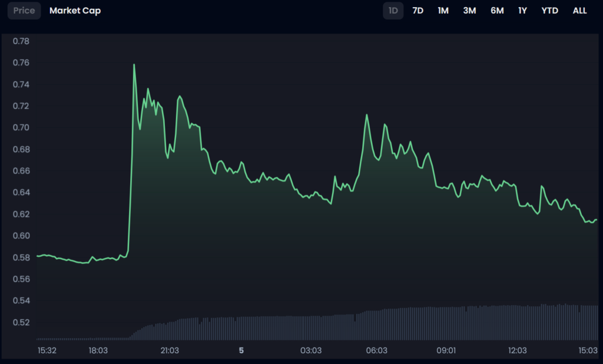This screenshot has width=603, height=364.
Task: Choose the 6M range button
Action: pos(497,11)
